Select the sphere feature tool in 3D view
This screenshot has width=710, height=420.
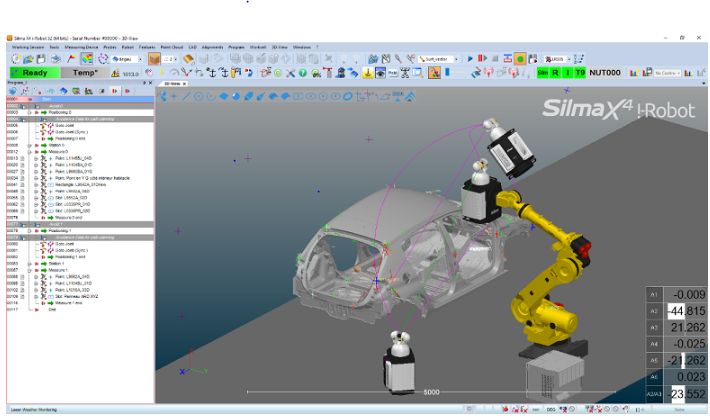click(x=236, y=96)
